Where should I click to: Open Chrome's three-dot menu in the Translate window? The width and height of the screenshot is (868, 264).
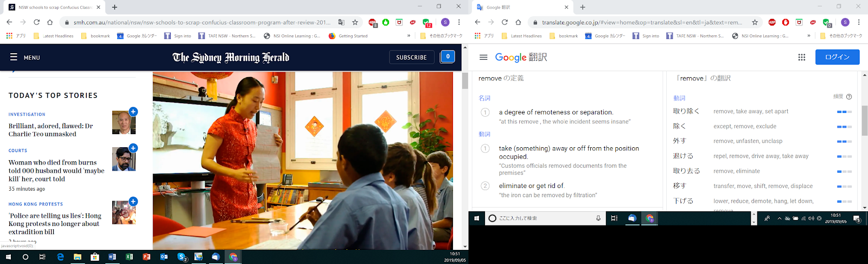(859, 22)
